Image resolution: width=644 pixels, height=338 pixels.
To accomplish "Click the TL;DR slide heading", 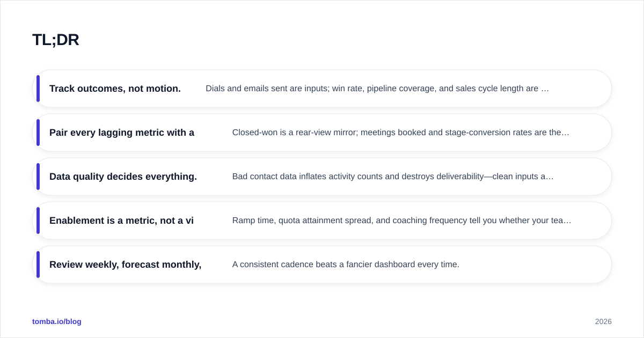I will (56, 40).
